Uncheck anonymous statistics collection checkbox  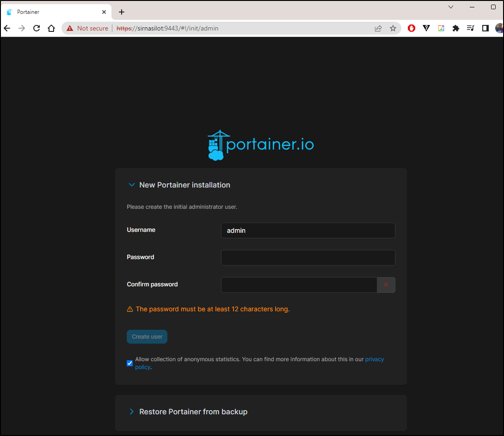click(129, 363)
